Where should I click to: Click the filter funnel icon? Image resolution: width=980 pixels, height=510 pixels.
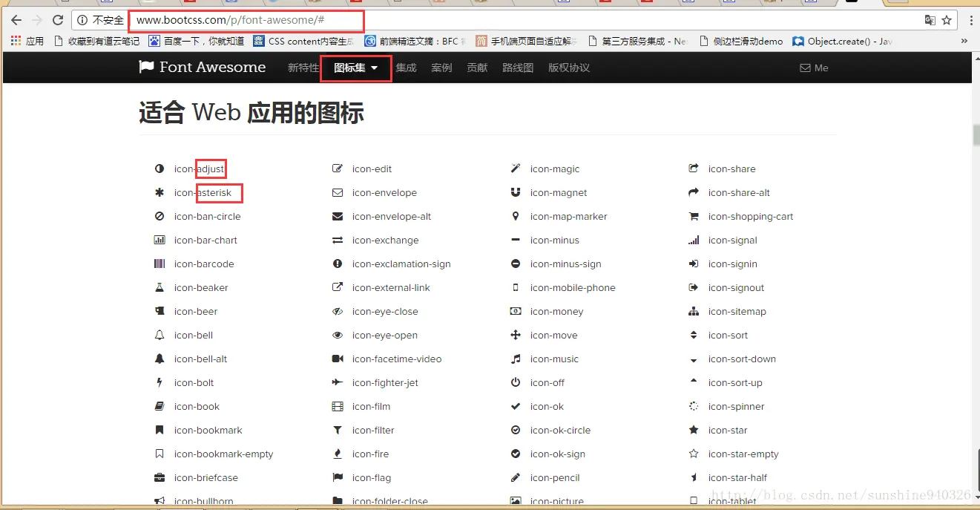[338, 430]
